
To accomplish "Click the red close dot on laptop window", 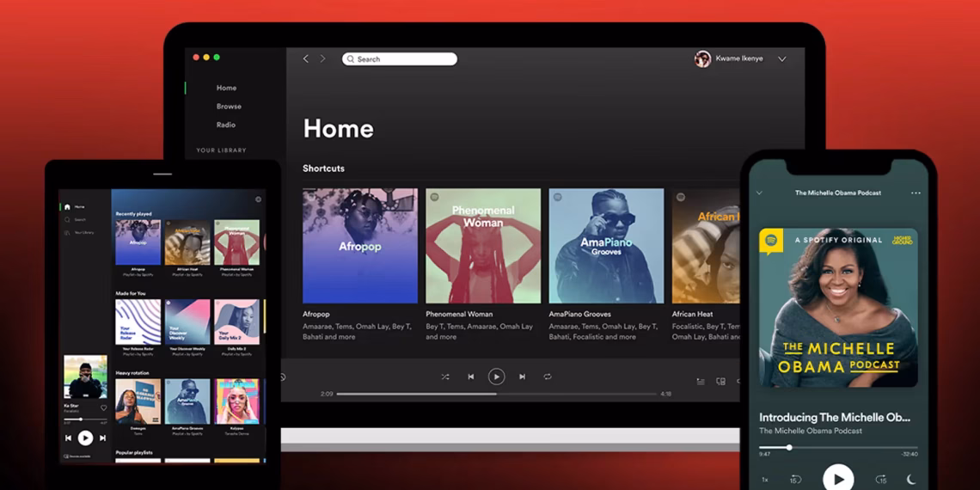I will (196, 57).
